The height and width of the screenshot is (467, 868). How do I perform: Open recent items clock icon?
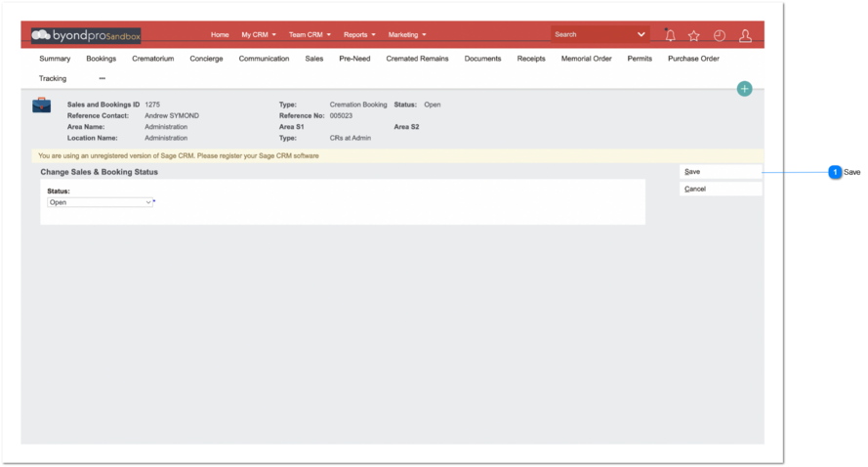pyautogui.click(x=719, y=35)
